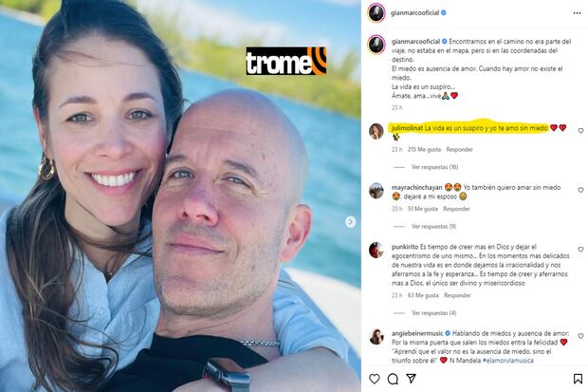
Task: Expand Ver respuestas (9) under mayrachinchayan's comment
Action: click(x=433, y=226)
